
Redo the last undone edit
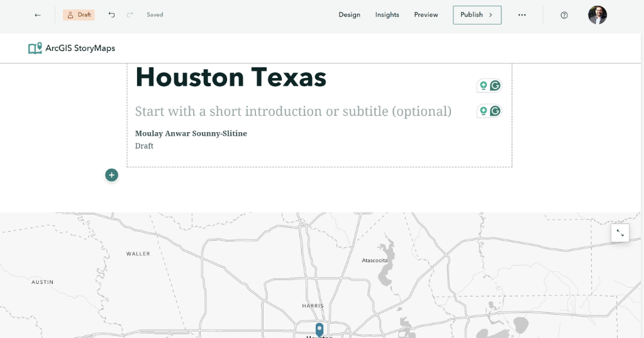130,15
